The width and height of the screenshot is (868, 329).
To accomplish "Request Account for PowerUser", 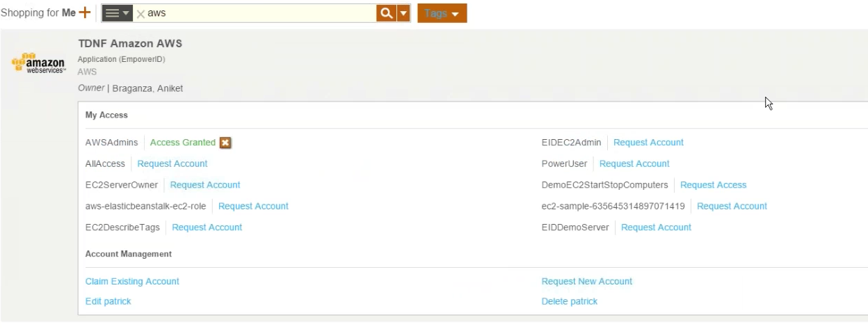I will point(634,163).
